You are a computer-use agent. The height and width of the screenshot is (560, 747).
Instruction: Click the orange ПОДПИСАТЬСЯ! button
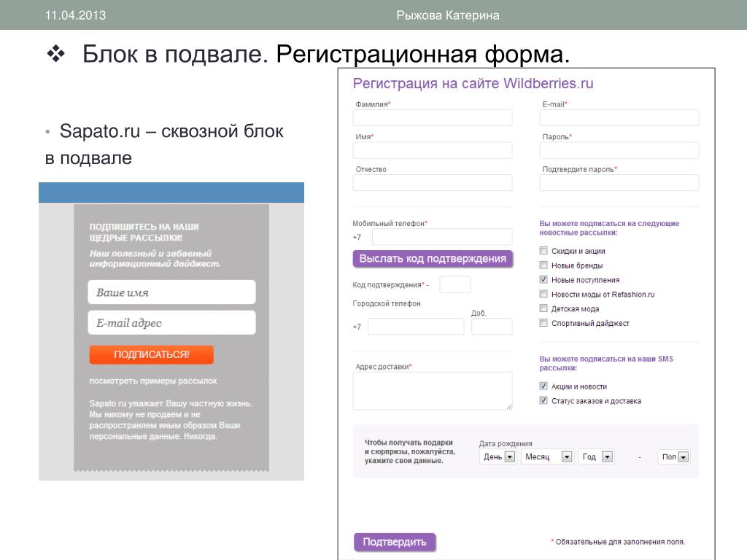(152, 355)
